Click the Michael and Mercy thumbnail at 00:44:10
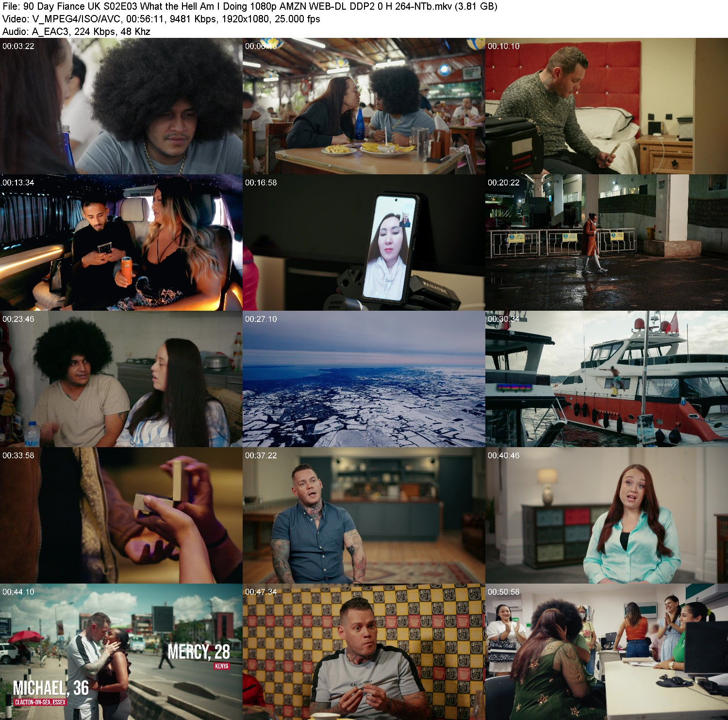The image size is (728, 720). (121, 652)
